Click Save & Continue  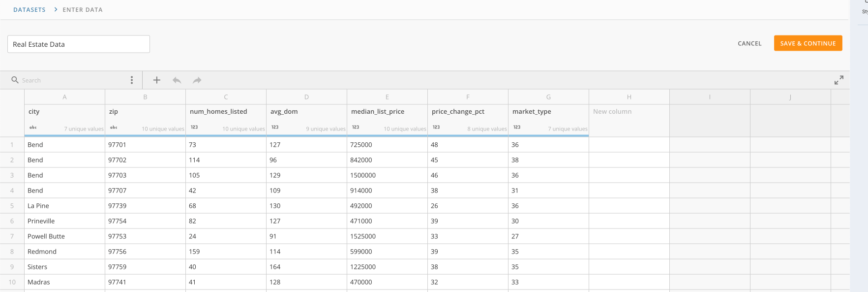[808, 43]
